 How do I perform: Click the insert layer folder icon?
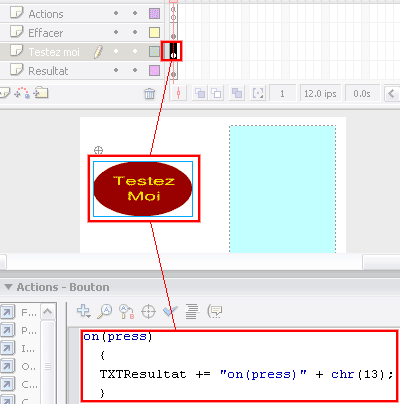[41, 93]
